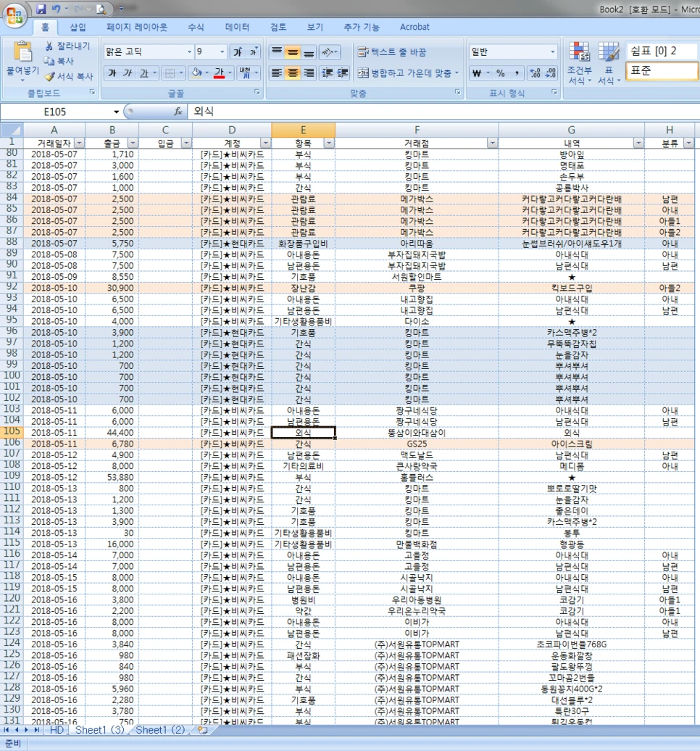Open the Acrobat ribbon tab

[x=414, y=28]
